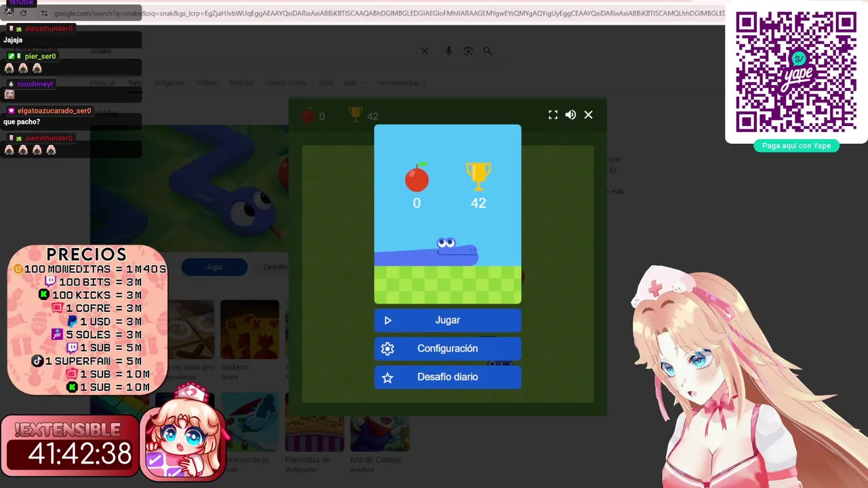Click the Paga aquí con Yape label
Viewport: 868px width, 488px height.
tap(796, 146)
